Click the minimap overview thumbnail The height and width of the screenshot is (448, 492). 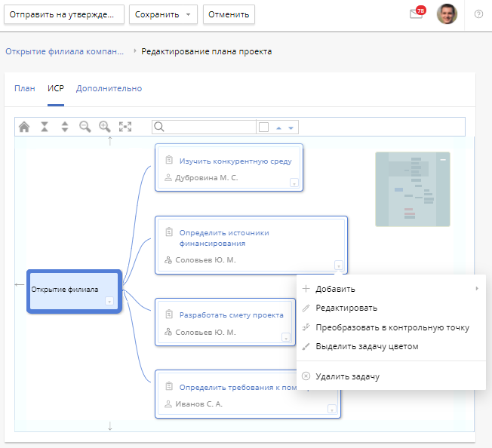point(412,189)
